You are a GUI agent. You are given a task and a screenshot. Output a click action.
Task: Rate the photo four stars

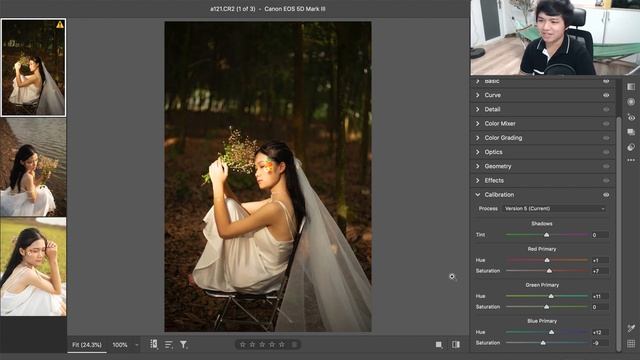[x=272, y=344]
